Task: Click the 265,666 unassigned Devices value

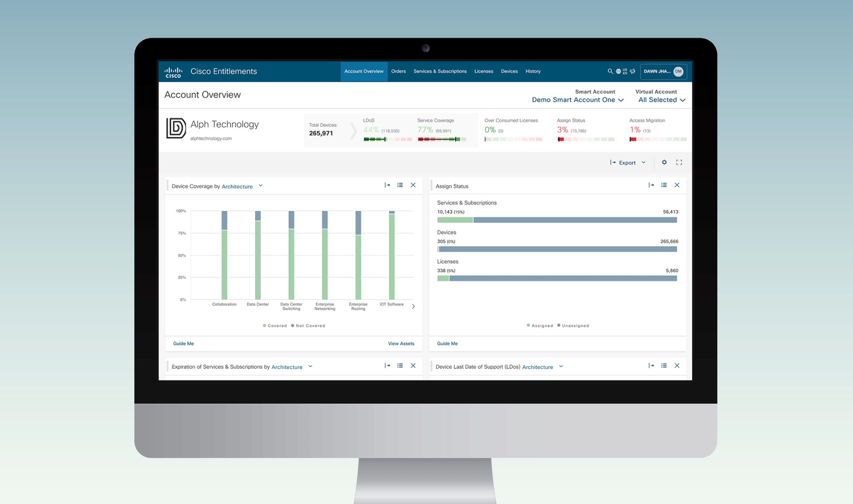Action: (x=669, y=241)
